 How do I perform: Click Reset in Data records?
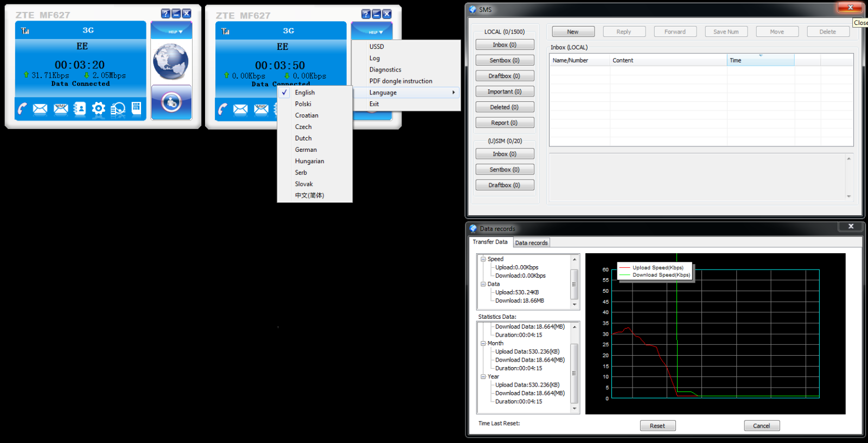coord(658,426)
